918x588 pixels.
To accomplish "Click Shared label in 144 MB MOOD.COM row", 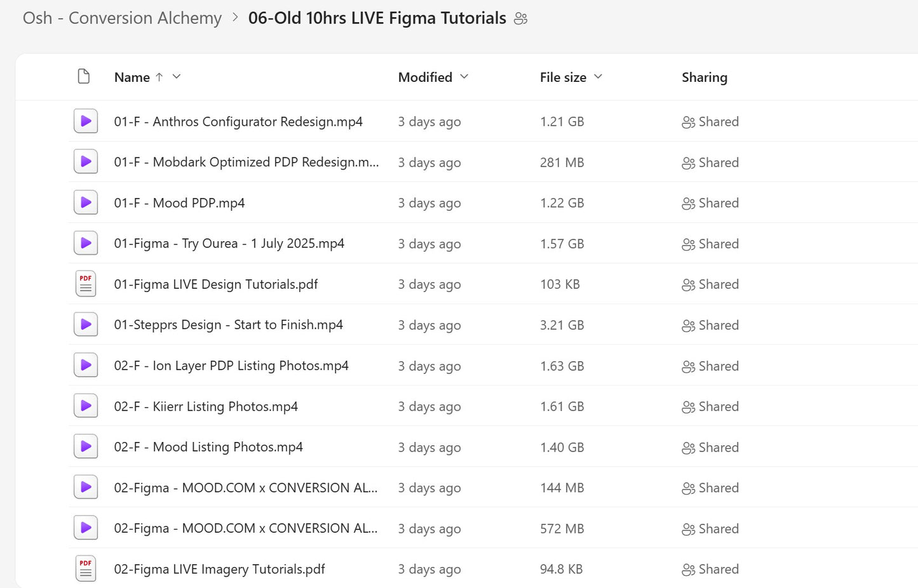I will pos(719,488).
